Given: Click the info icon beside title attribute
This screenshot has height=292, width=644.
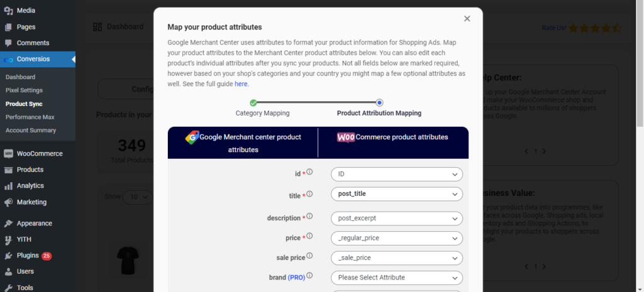Looking at the screenshot, I should point(309,194).
